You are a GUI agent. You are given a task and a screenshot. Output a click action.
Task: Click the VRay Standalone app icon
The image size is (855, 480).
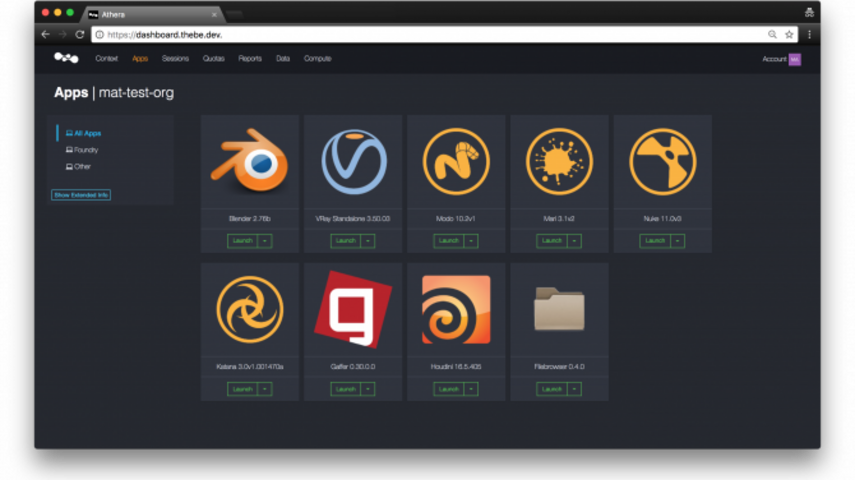353,161
